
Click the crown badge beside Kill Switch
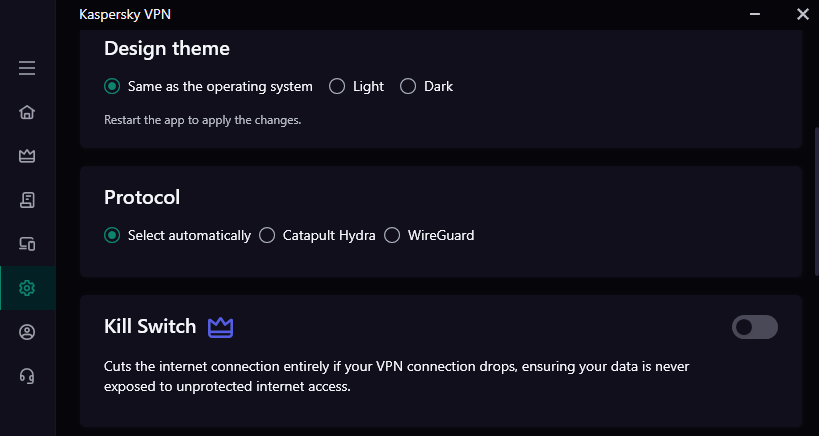coord(220,327)
